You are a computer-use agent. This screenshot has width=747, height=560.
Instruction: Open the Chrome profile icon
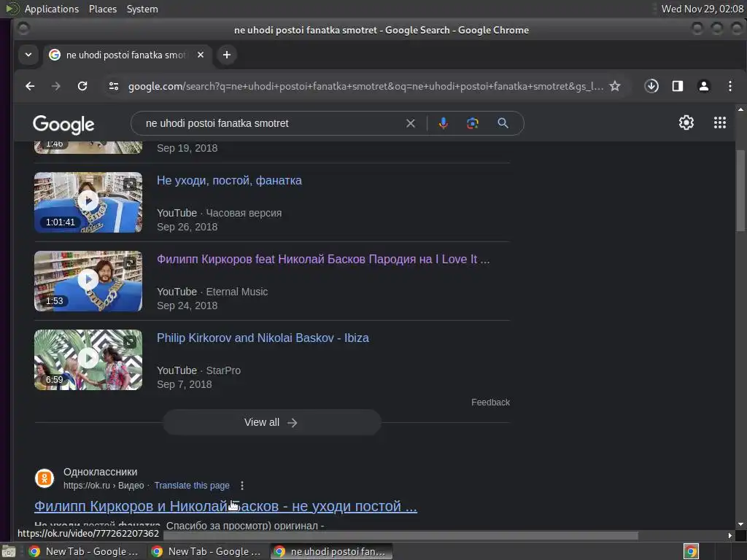[704, 86]
